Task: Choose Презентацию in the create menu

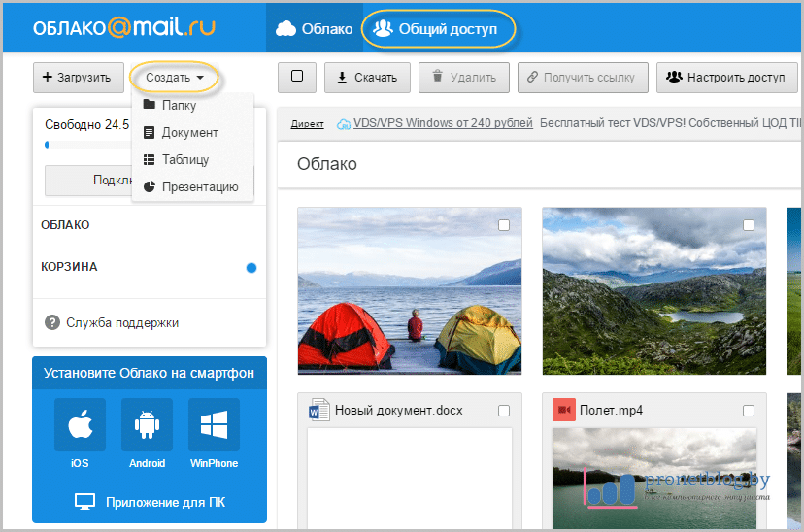Action: pyautogui.click(x=192, y=186)
